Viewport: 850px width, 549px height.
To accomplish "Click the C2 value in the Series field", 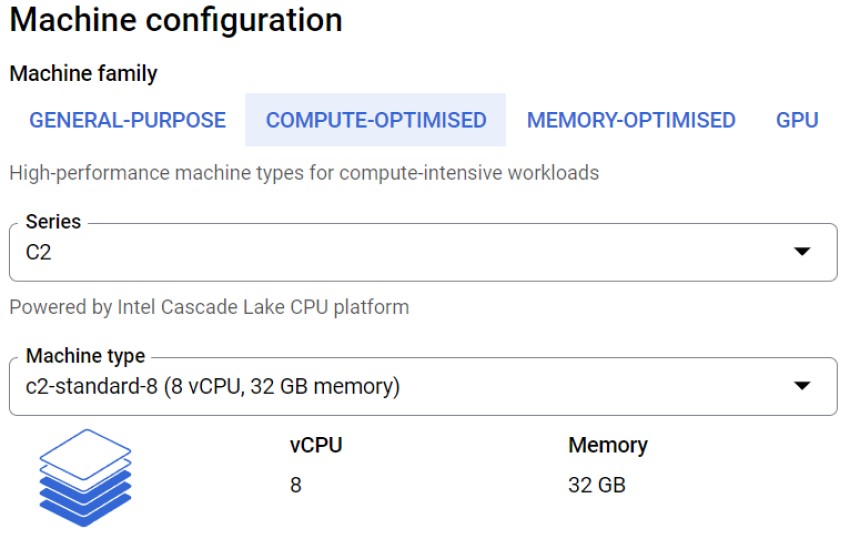I will [x=38, y=253].
